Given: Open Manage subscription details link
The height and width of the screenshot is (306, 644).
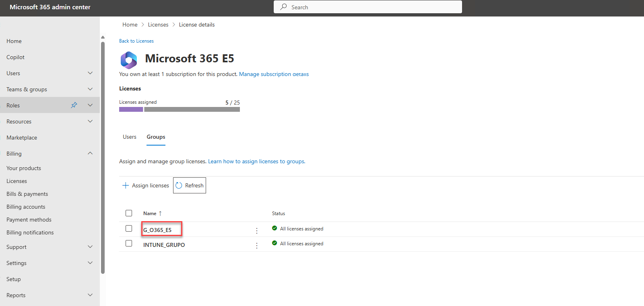Looking at the screenshot, I should tap(274, 74).
